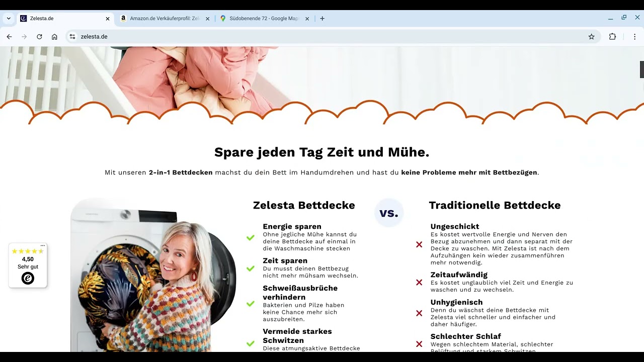Click the green check beside Zeit sparen
This screenshot has height=362, width=644.
(x=250, y=268)
